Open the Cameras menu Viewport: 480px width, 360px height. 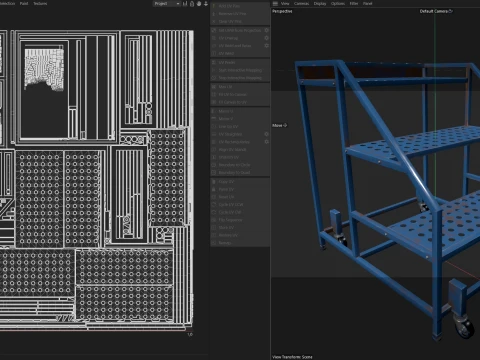301,4
